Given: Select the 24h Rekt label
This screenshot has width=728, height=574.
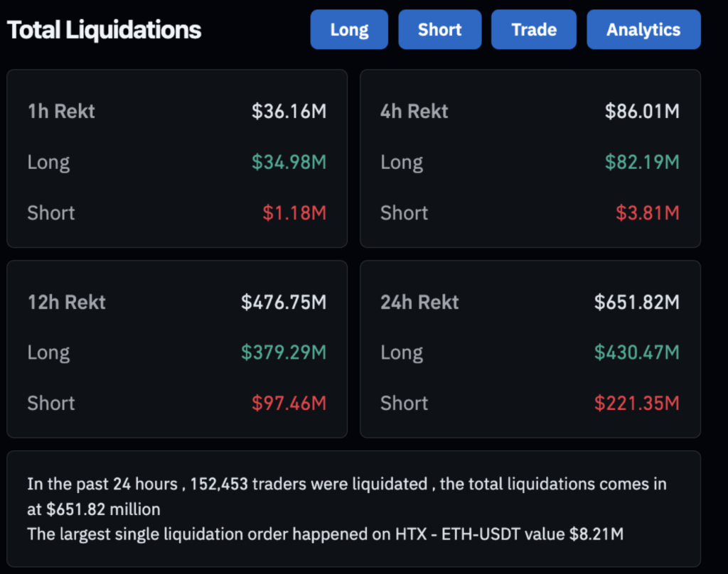Looking at the screenshot, I should 419,302.
